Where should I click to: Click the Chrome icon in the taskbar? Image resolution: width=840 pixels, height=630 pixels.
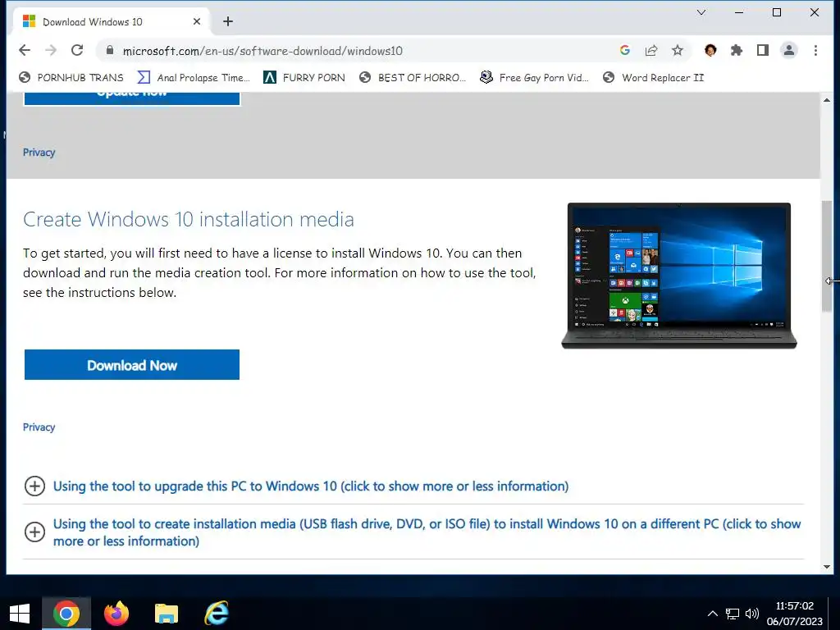point(66,614)
